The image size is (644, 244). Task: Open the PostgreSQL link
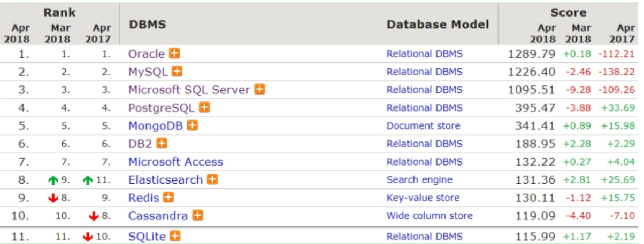tap(162, 108)
